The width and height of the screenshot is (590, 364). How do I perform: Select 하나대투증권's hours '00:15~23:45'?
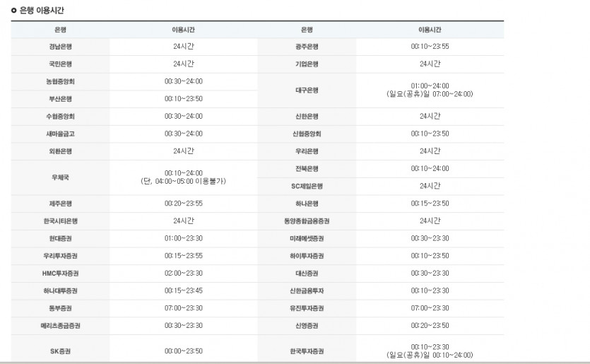tap(183, 290)
